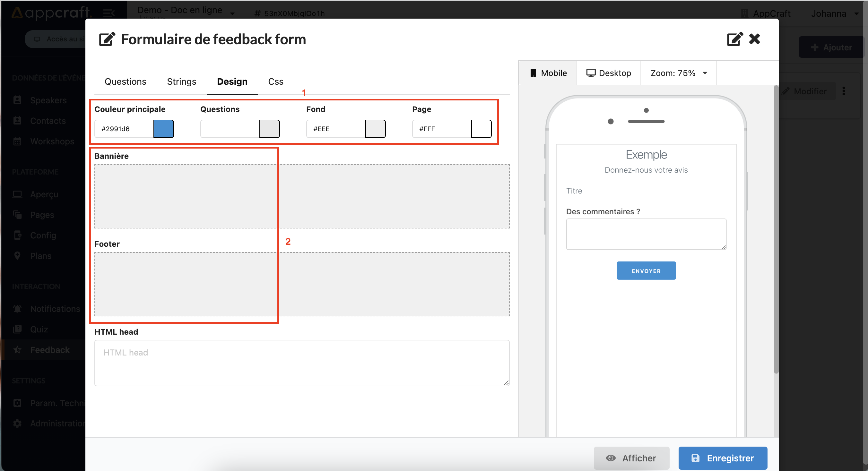Viewport: 868px width, 471px height.
Task: Select the Strings tab
Action: 181,81
